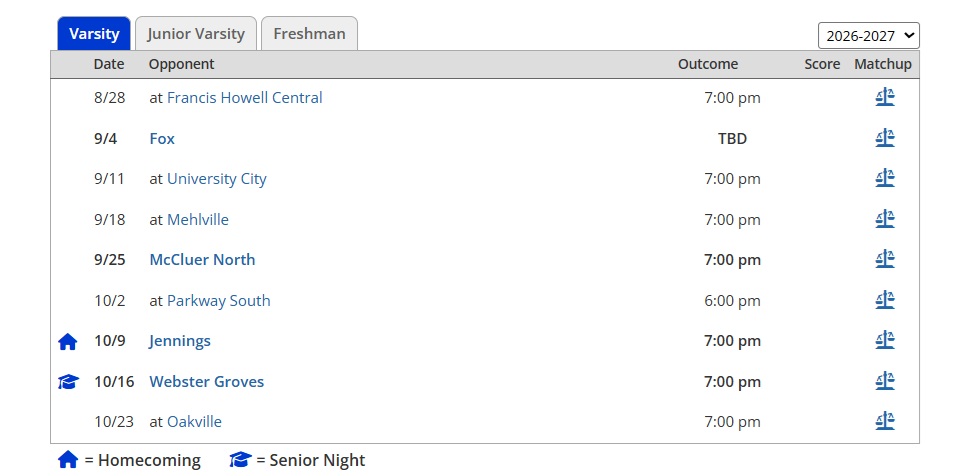
Task: Click the Oakville opponent link
Action: coord(194,422)
